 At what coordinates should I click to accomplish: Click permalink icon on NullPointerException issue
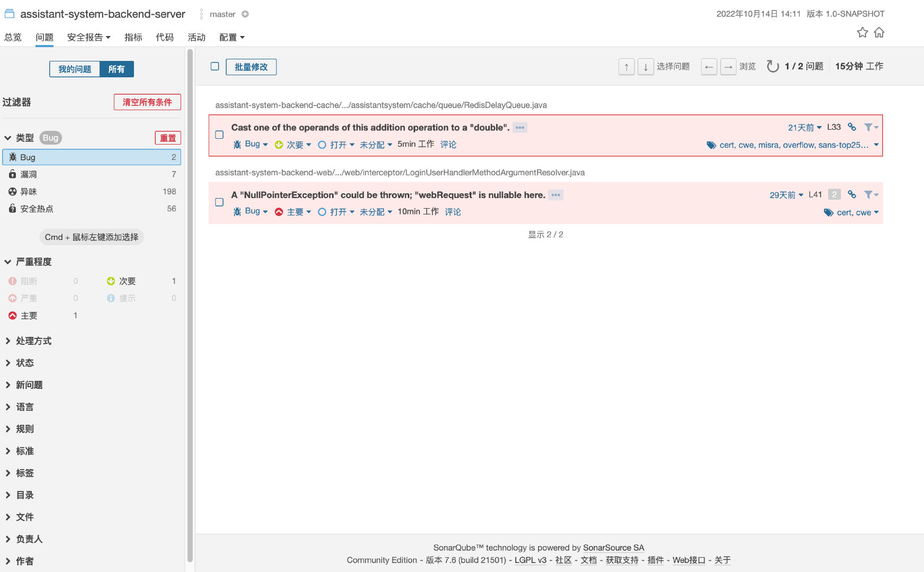click(851, 194)
